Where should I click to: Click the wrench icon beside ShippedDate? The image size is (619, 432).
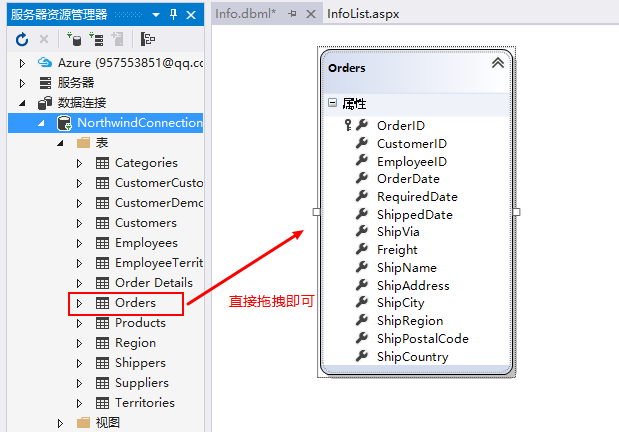pos(362,214)
